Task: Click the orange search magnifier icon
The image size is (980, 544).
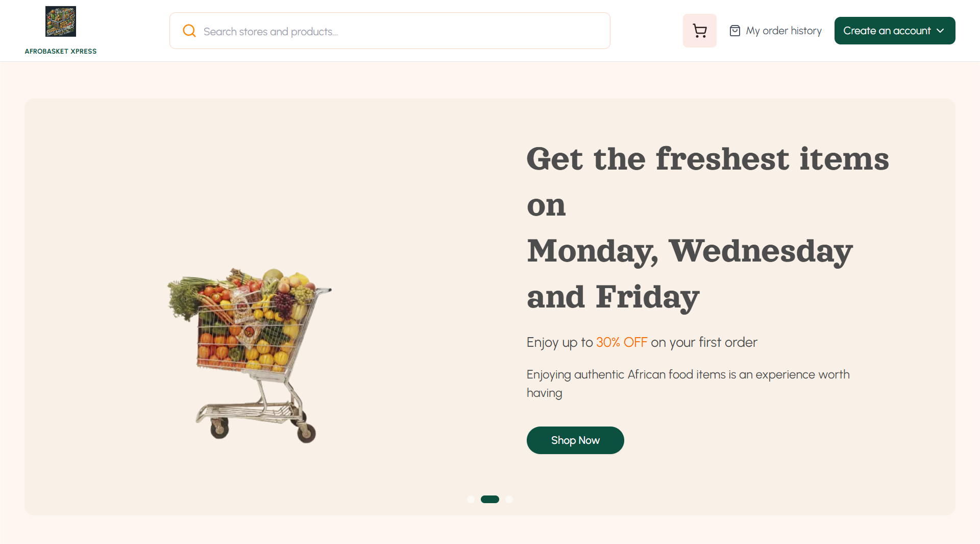Action: [x=189, y=31]
